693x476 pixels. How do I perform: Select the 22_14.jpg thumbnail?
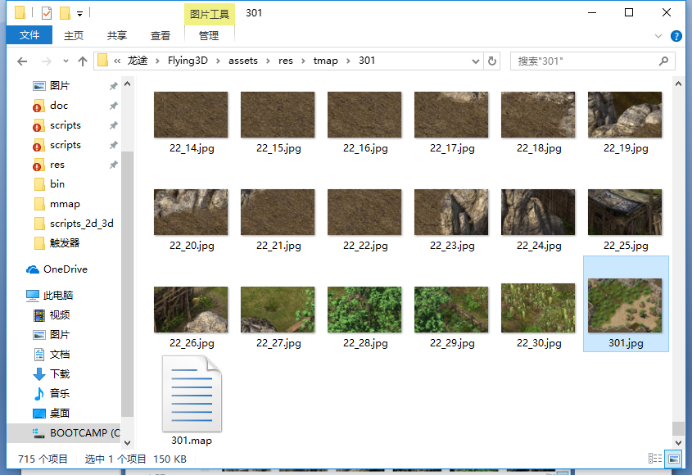191,115
